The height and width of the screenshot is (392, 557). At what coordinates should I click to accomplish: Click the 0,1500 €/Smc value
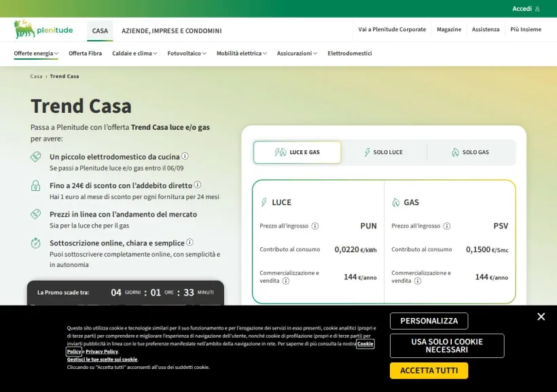[487, 250]
